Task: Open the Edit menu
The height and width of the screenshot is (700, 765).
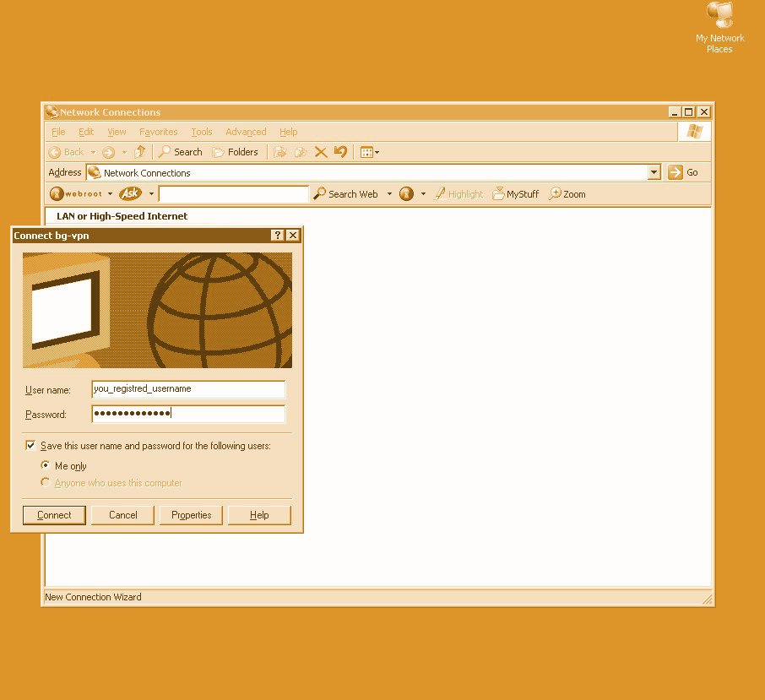Action: [x=86, y=132]
